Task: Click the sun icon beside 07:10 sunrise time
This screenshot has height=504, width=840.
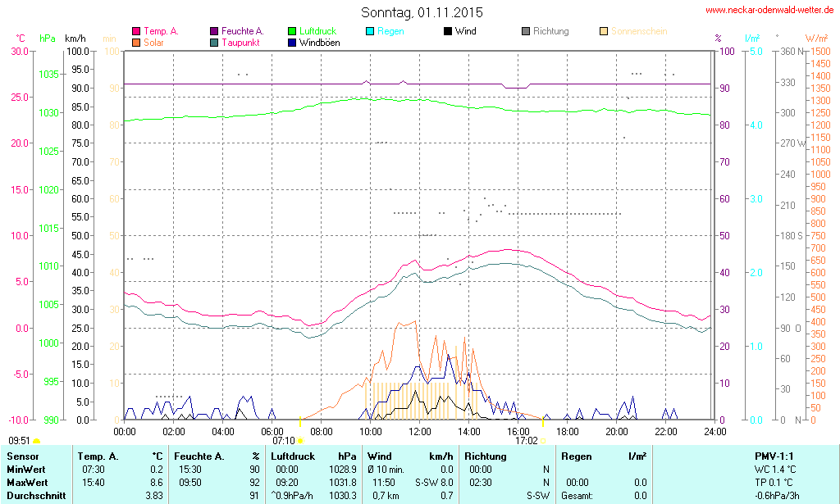Action: tap(301, 441)
